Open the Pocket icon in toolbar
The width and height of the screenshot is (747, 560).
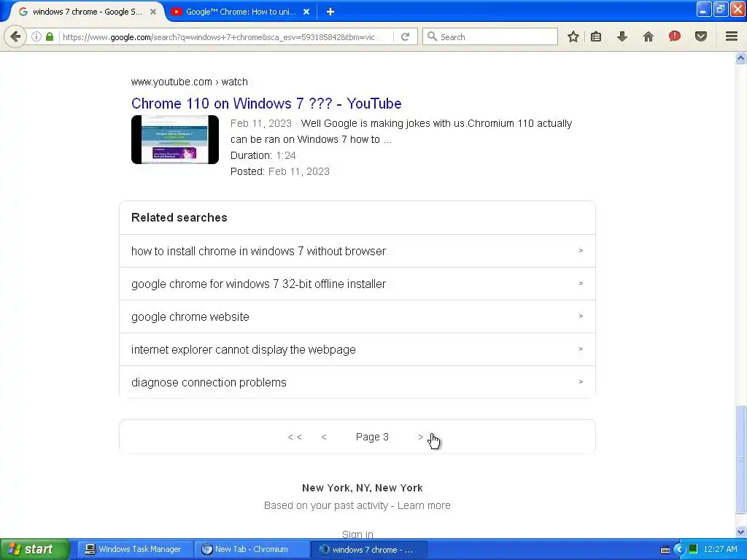click(701, 36)
